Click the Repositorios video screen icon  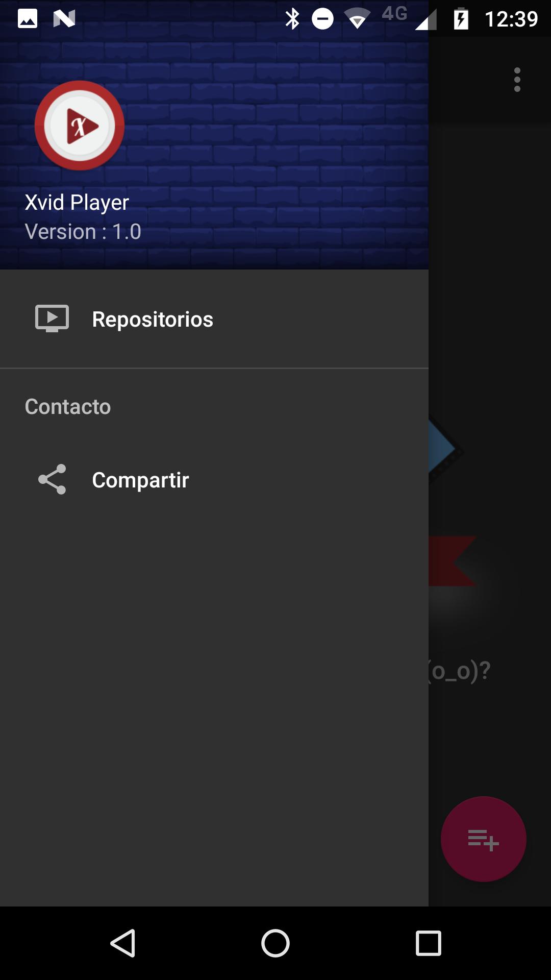pyautogui.click(x=52, y=318)
